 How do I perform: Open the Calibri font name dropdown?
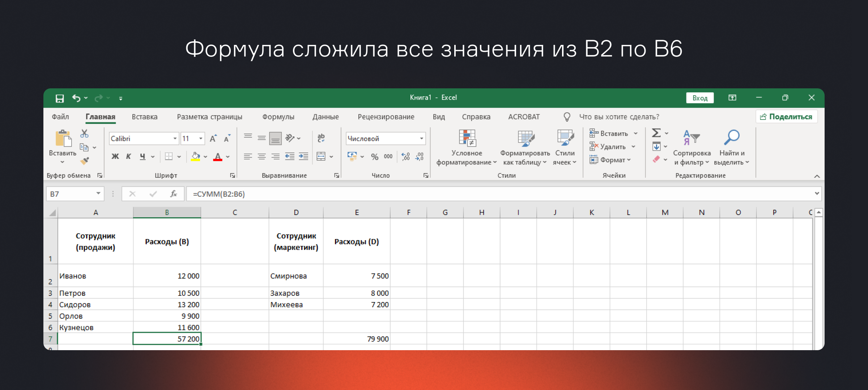pyautogui.click(x=175, y=139)
